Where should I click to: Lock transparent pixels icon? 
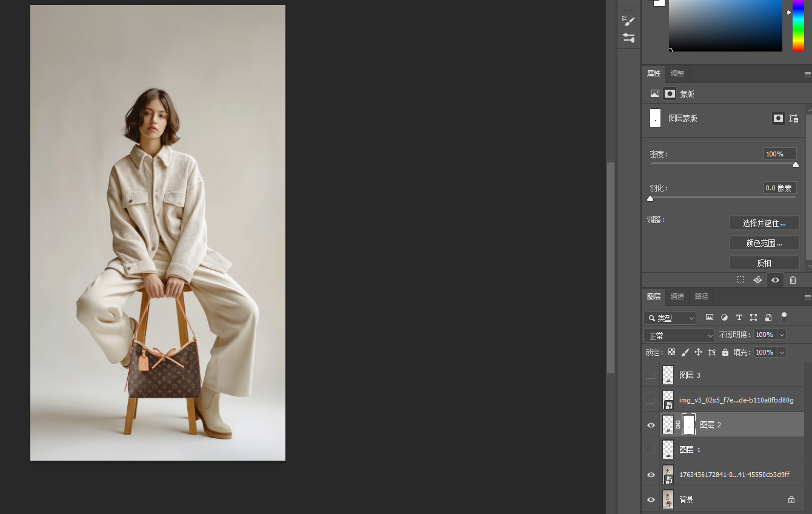click(x=671, y=352)
